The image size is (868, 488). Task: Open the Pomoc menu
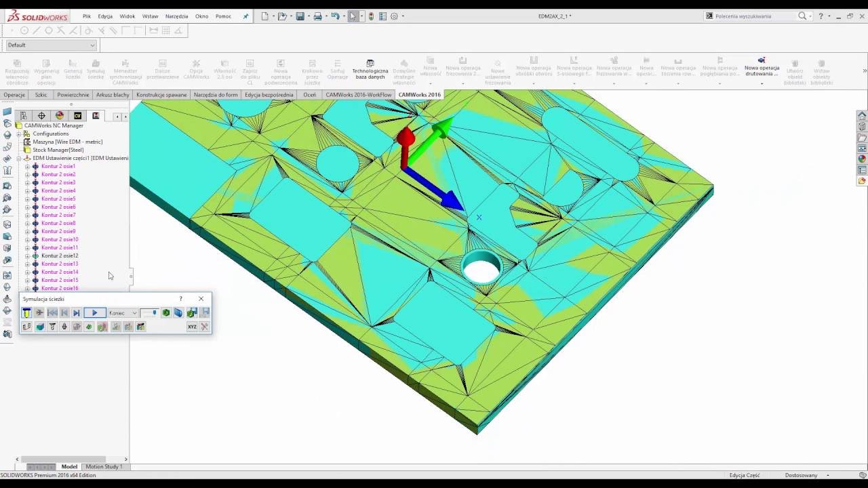[223, 16]
